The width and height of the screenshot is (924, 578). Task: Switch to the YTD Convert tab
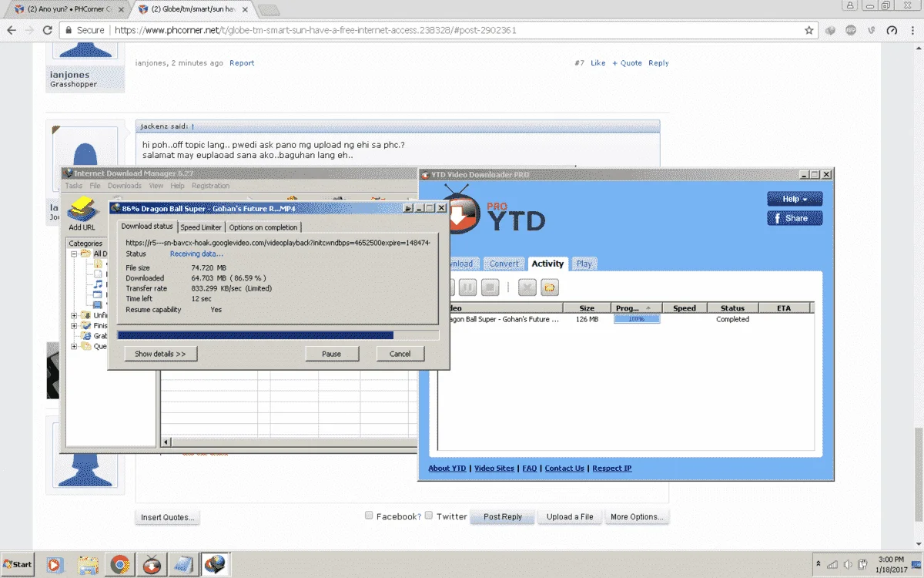pyautogui.click(x=504, y=264)
